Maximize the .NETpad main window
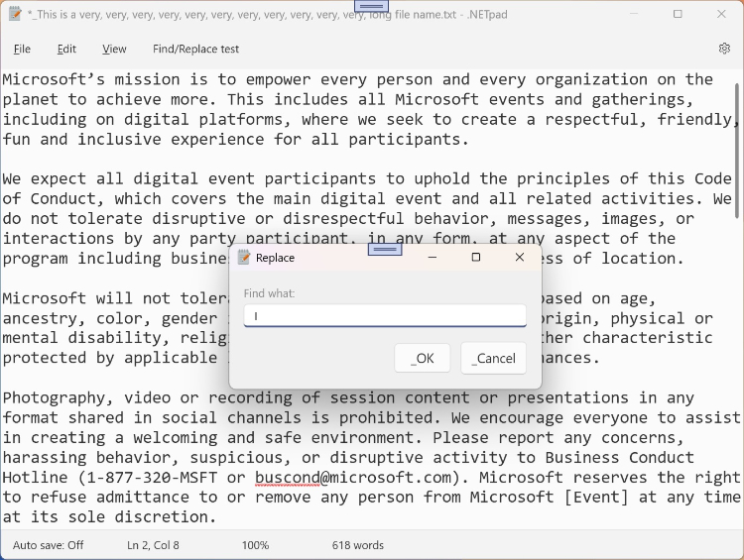This screenshot has height=560, width=744. 678,14
